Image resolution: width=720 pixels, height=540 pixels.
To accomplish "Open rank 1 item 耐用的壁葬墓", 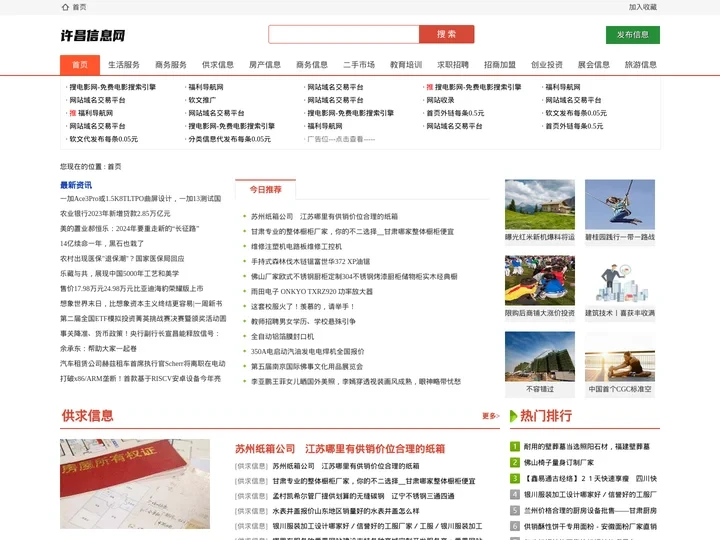I will pyautogui.click(x=586, y=446).
